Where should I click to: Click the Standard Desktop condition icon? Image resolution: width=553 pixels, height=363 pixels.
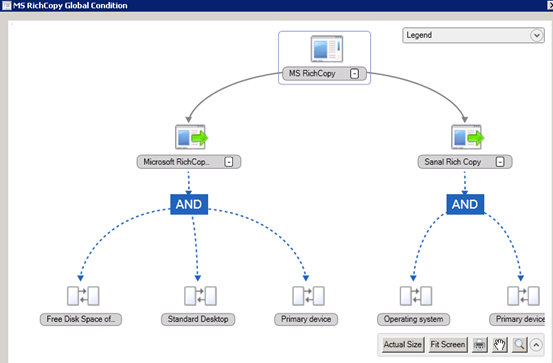pyautogui.click(x=200, y=296)
